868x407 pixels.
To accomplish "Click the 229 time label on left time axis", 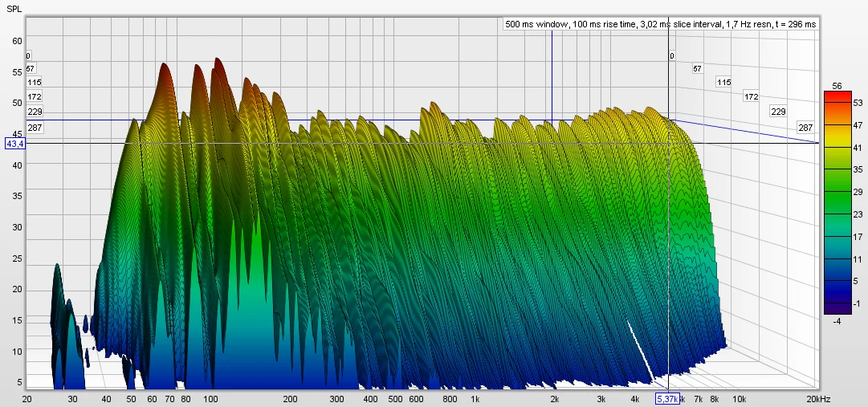I will 35,112.
